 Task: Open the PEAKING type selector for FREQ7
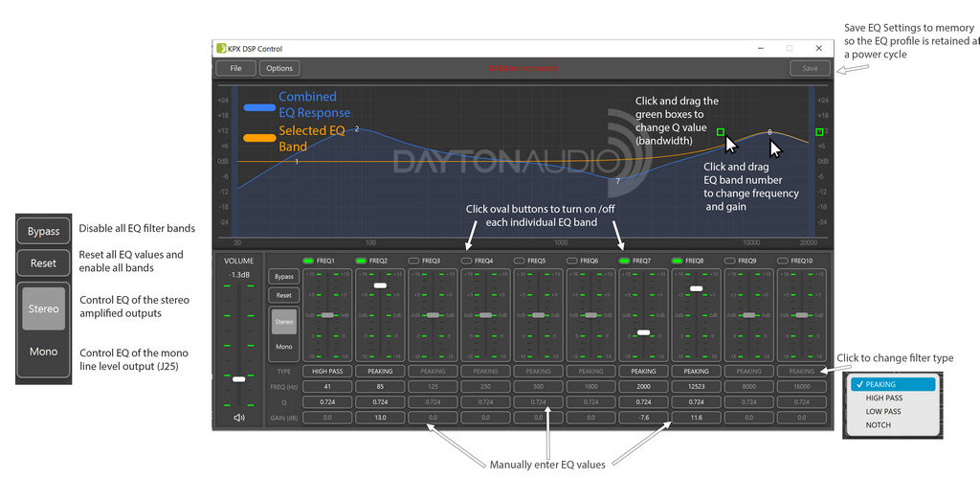[x=644, y=371]
